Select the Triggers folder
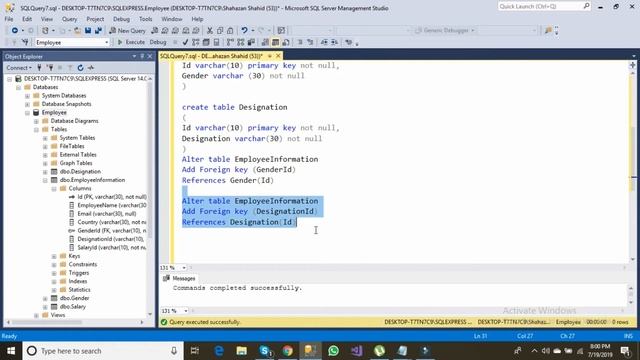 point(78,273)
